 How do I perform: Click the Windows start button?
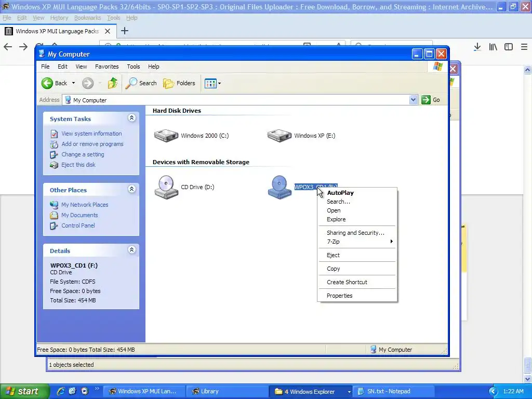(x=24, y=391)
